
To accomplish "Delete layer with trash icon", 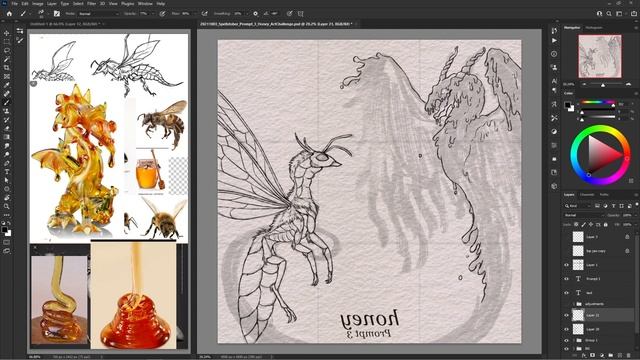I will click(629, 356).
